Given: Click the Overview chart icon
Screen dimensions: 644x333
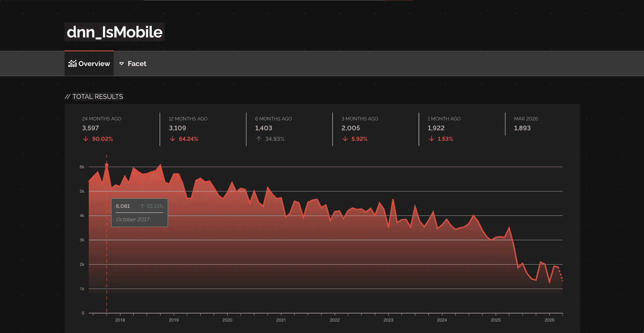Looking at the screenshot, I should [73, 64].
